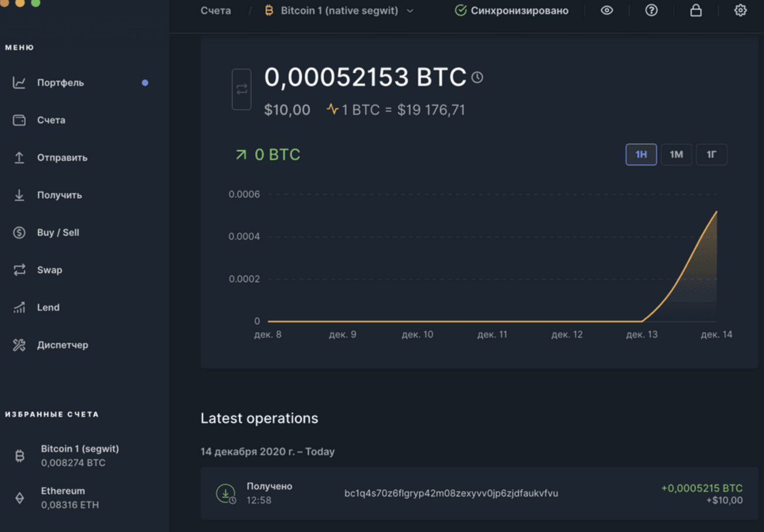Click the green Синхронизировано sync status
This screenshot has width=764, height=532.
[x=512, y=11]
